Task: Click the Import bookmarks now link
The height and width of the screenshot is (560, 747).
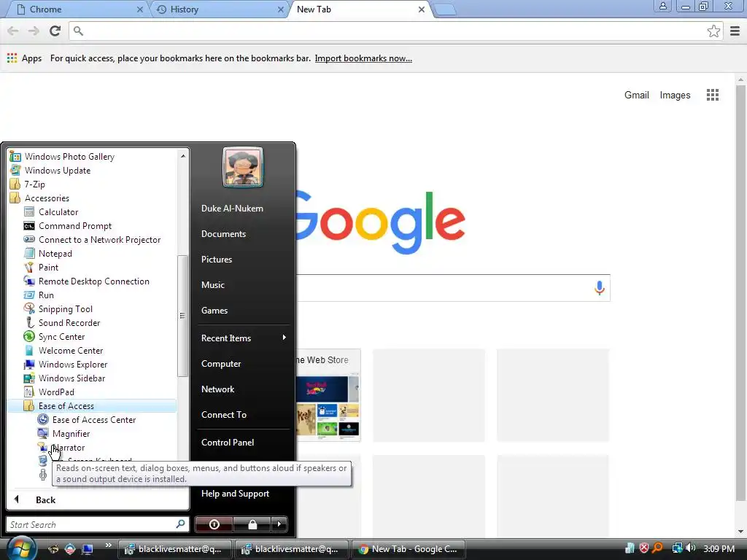Action: tap(363, 58)
